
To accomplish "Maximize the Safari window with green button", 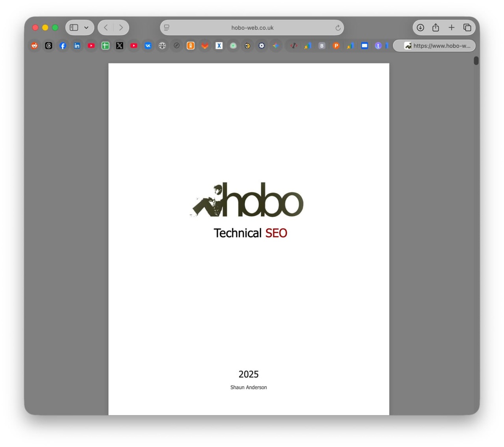I will click(55, 28).
